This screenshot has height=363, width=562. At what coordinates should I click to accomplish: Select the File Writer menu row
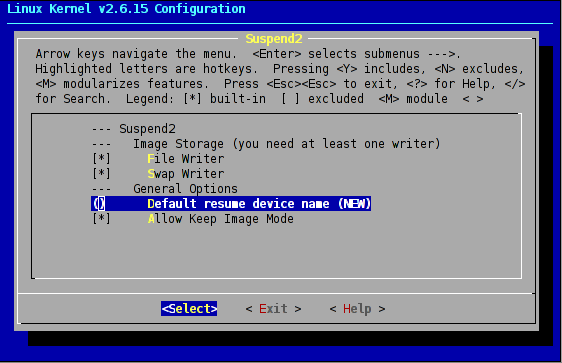point(158,158)
